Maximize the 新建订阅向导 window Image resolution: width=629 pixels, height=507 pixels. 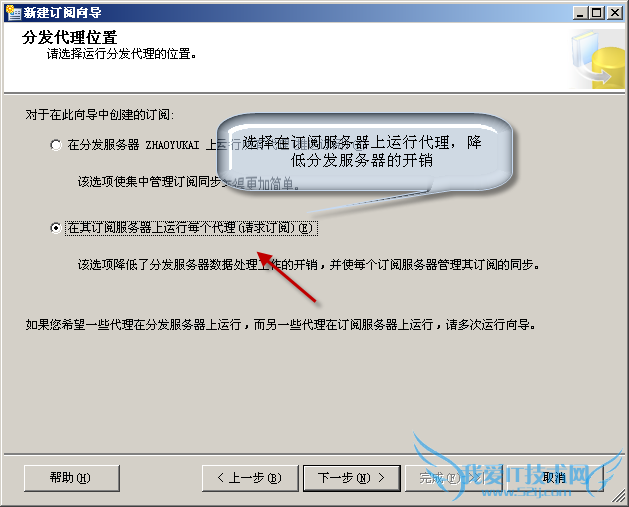point(597,13)
